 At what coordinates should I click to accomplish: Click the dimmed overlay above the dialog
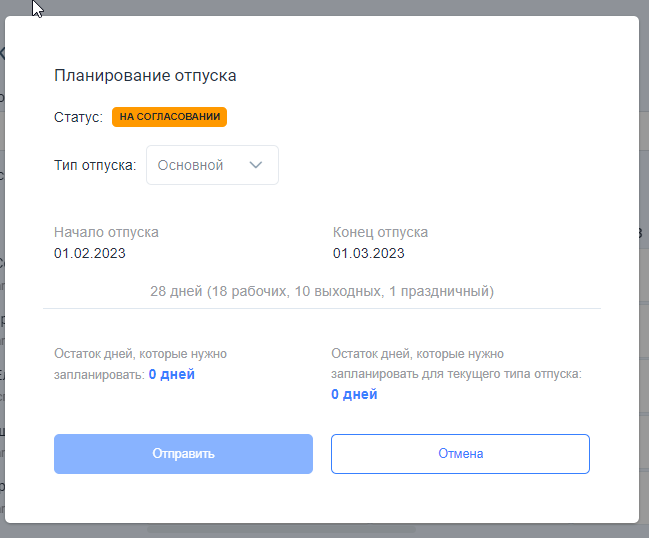(324, 7)
